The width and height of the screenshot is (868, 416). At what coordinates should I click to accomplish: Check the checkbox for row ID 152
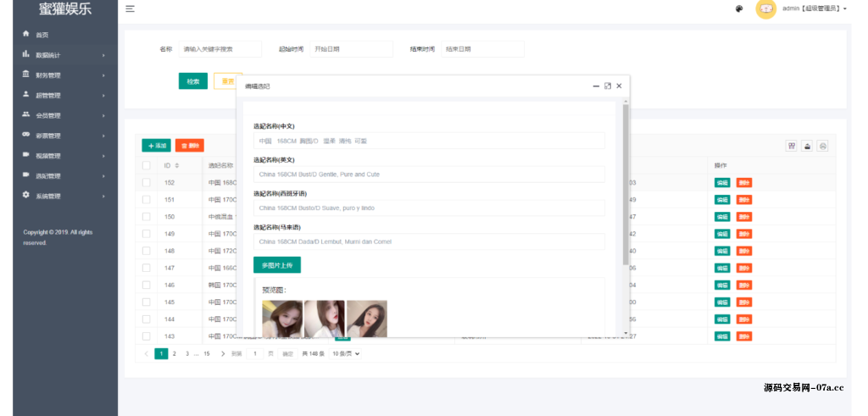coord(147,182)
